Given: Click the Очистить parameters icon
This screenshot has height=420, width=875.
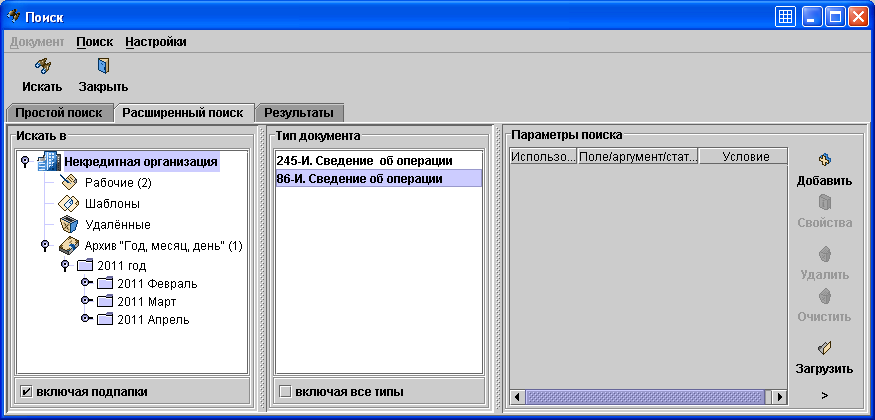Looking at the screenshot, I should click(824, 296).
